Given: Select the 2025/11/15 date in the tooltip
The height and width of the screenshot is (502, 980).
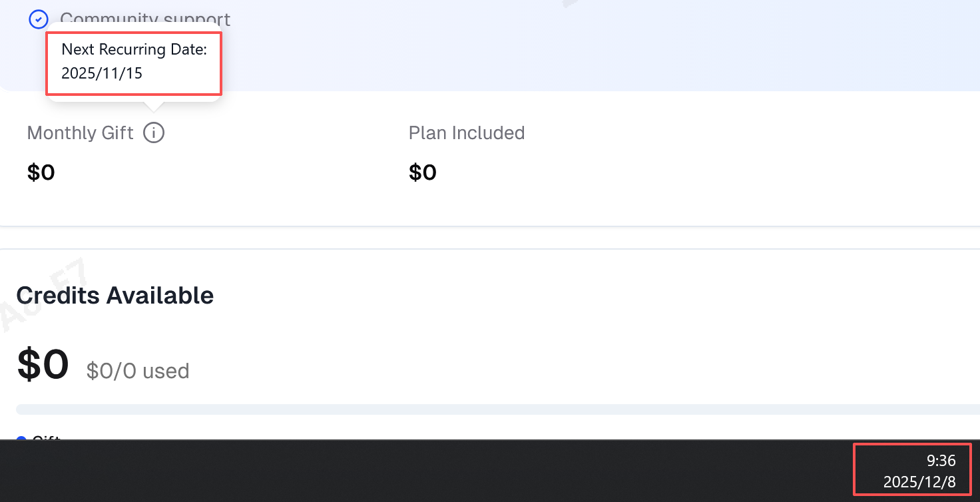Looking at the screenshot, I should [102, 73].
